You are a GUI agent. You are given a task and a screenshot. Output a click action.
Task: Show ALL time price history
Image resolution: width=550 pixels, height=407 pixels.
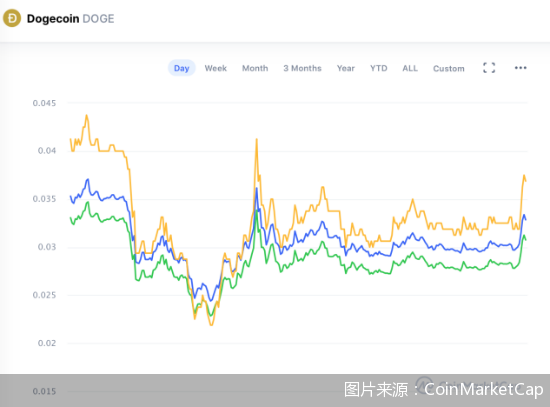[410, 68]
